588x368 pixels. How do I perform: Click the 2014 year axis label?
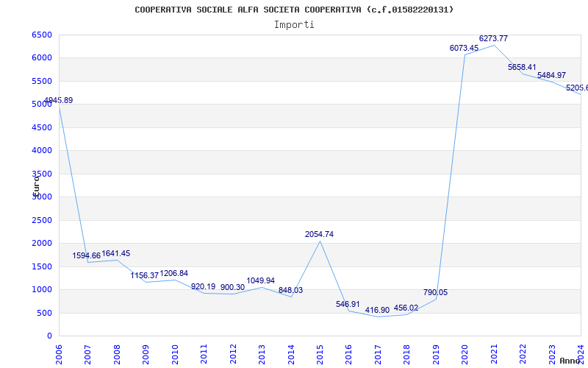click(291, 355)
